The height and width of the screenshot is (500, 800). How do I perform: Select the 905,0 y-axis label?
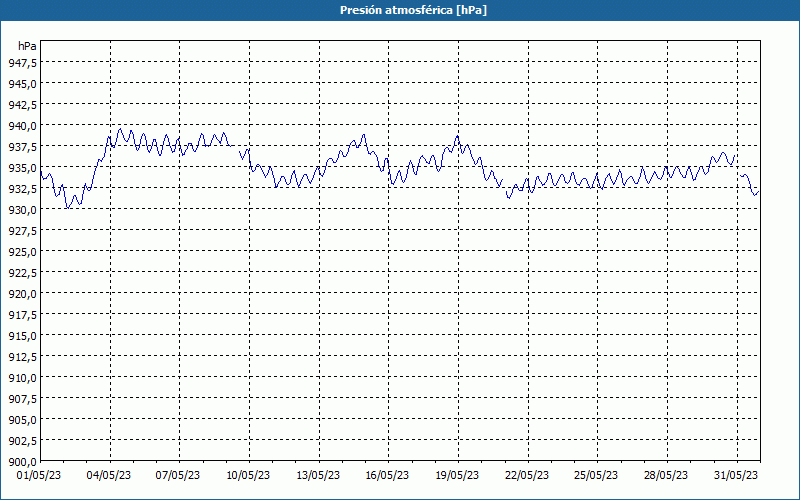pyautogui.click(x=22, y=420)
